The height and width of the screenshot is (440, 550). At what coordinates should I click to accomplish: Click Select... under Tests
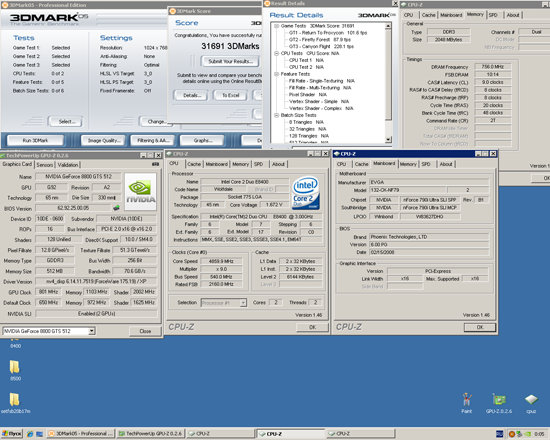(67, 122)
